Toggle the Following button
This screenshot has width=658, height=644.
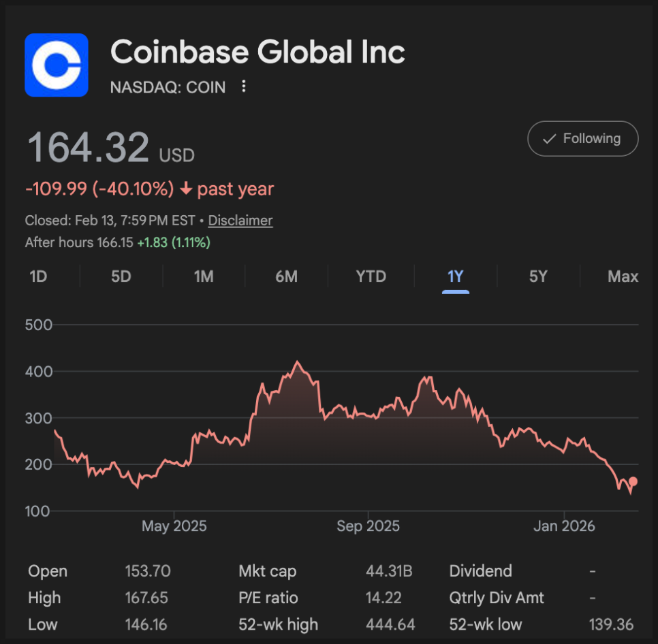pos(582,139)
